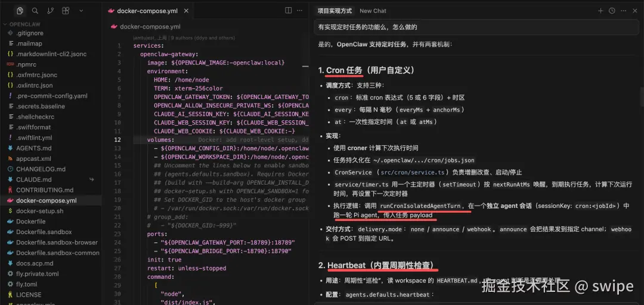Open the .shellcheckrc file

click(35, 117)
